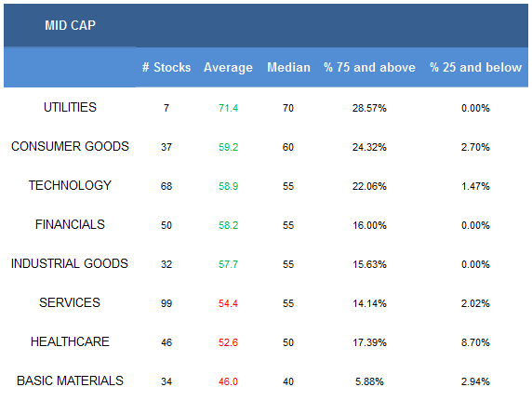
Task: Select the Average column header
Action: [x=228, y=68]
